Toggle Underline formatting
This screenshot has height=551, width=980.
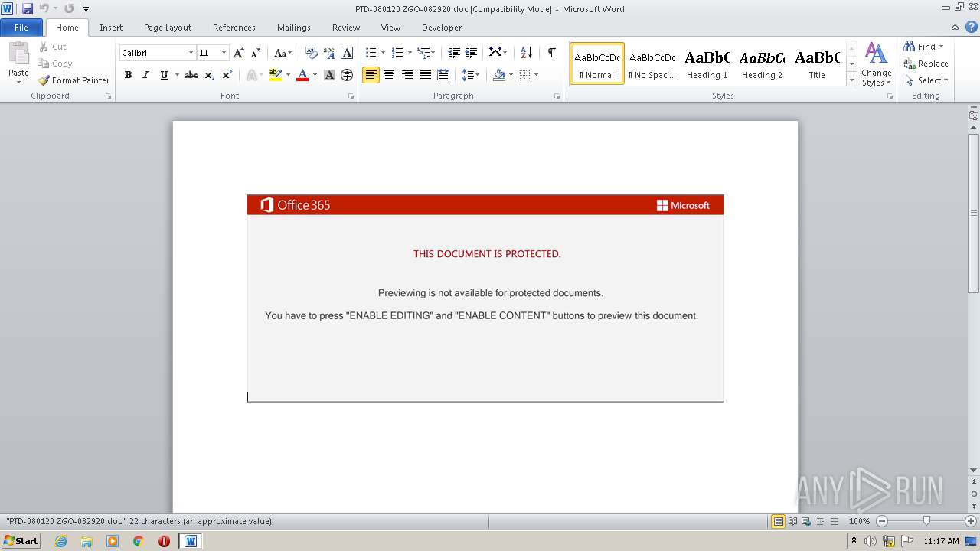tap(164, 75)
